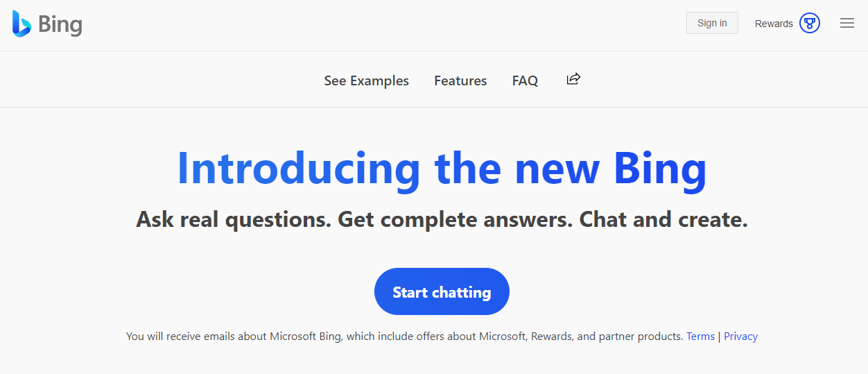Click the gray Bing wordmark beside logo
Image resolution: width=868 pixels, height=374 pixels.
(x=60, y=26)
